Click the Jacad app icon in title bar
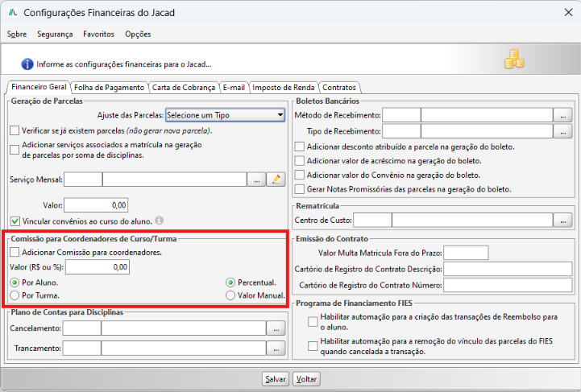This screenshot has width=581, height=392. 13,13
